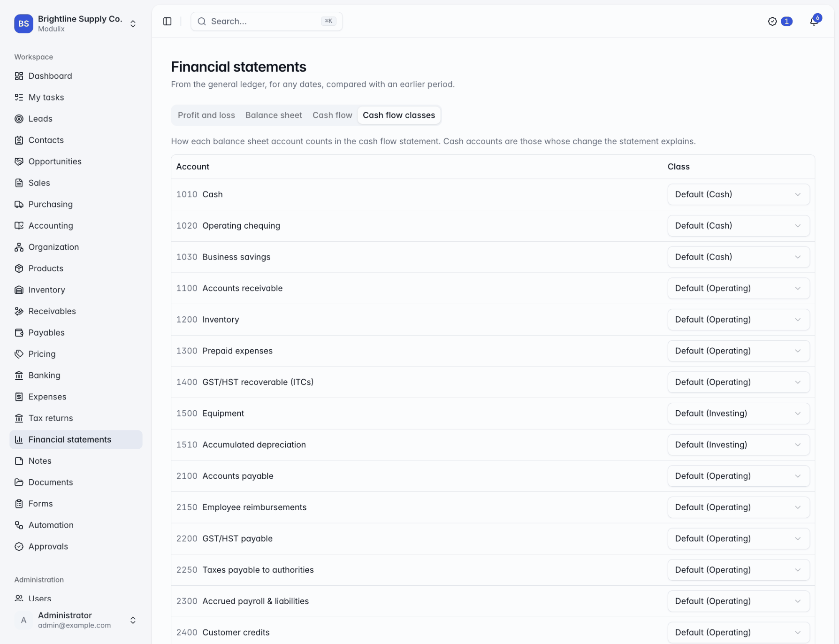Click the Forms clipboard icon
The width and height of the screenshot is (839, 644).
tap(19, 504)
